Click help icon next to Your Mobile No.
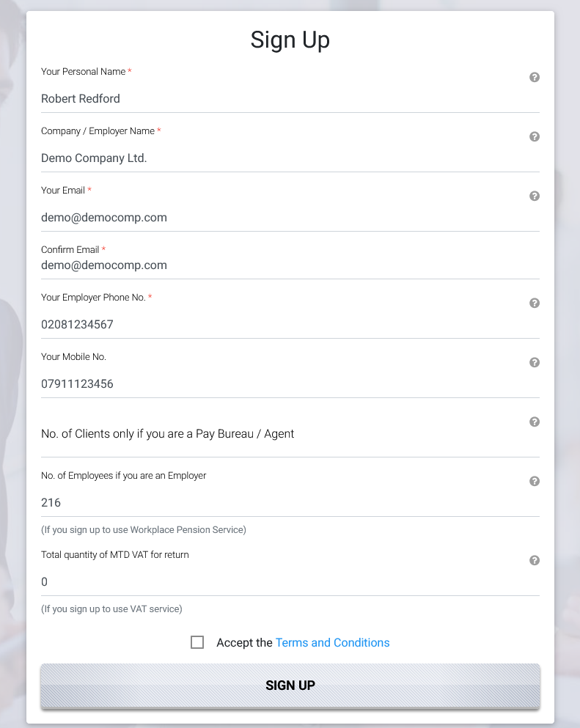Screen dimensions: 580x728 click(x=535, y=362)
